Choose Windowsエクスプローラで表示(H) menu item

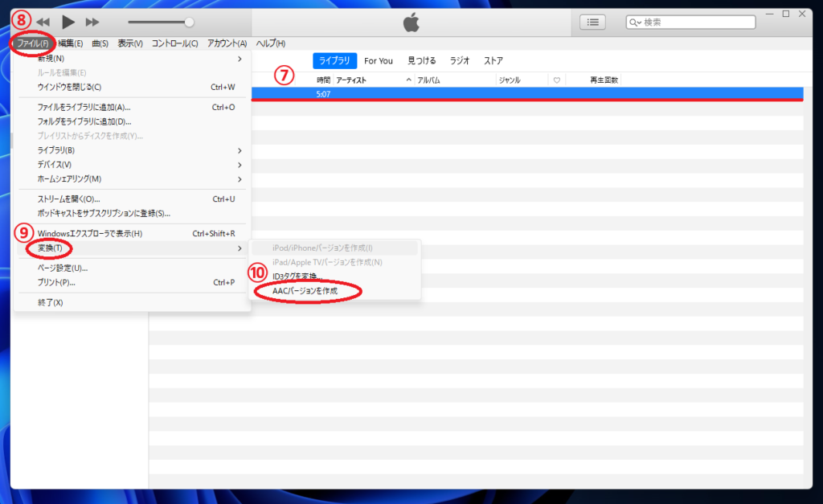(132, 234)
